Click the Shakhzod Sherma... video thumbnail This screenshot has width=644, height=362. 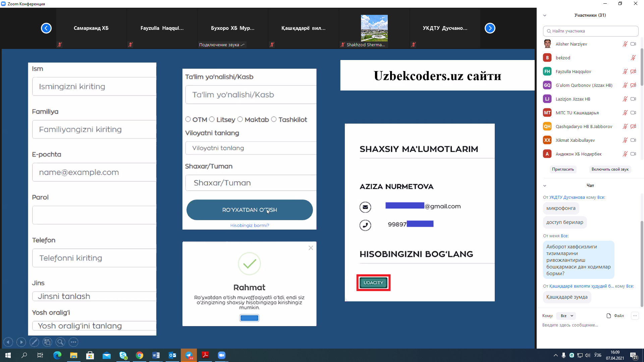pos(374,28)
